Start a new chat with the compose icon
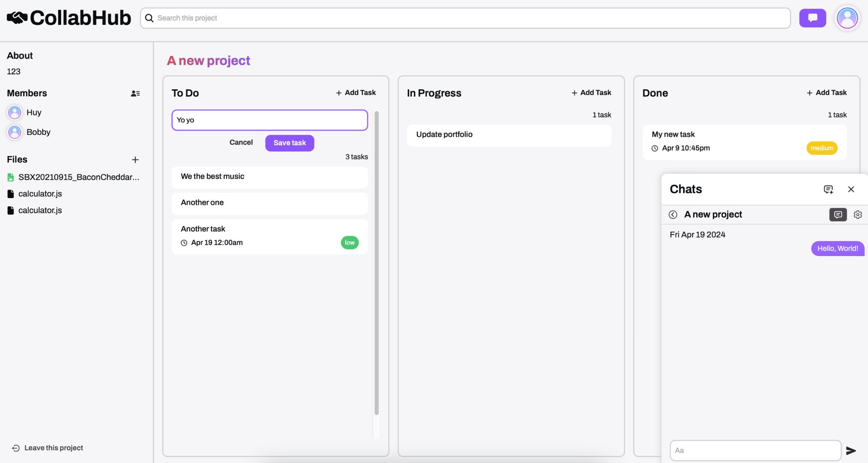 point(828,189)
